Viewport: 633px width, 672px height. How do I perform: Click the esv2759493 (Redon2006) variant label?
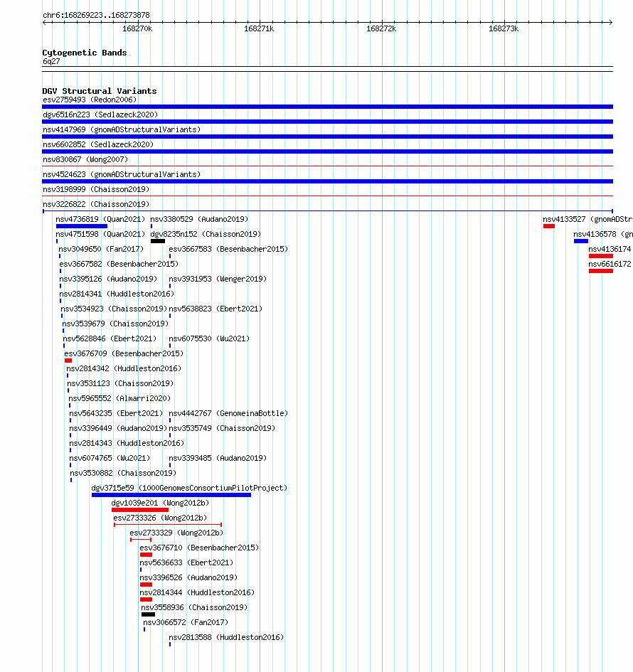[x=90, y=100]
